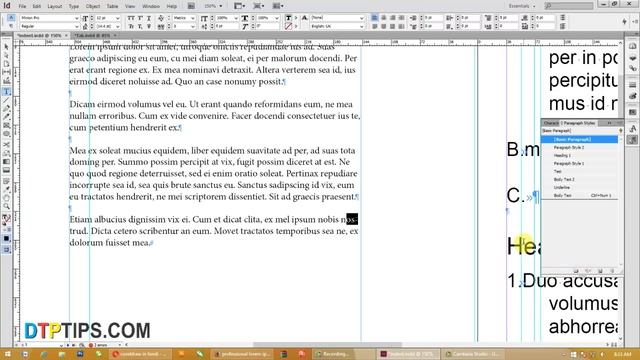Open the Table menu

point(112,7)
